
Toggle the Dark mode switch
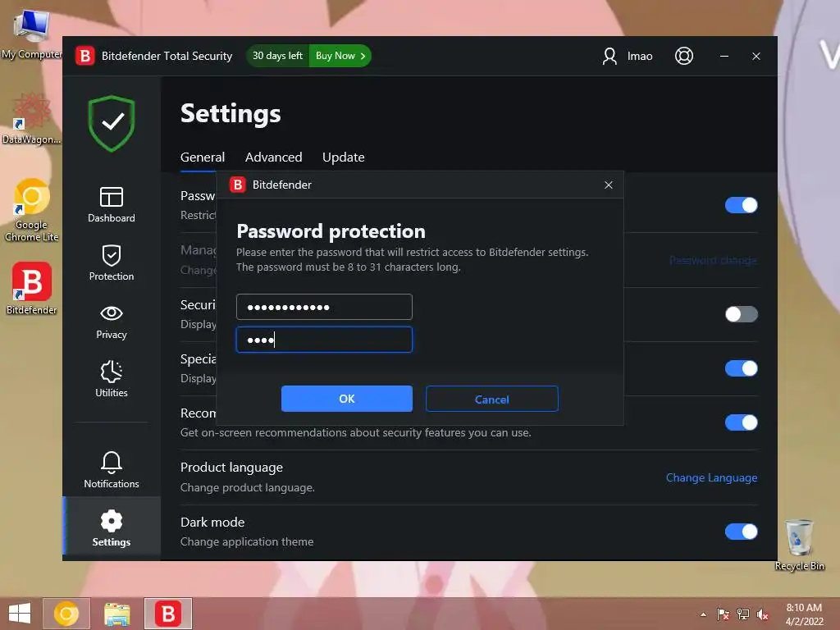[741, 532]
